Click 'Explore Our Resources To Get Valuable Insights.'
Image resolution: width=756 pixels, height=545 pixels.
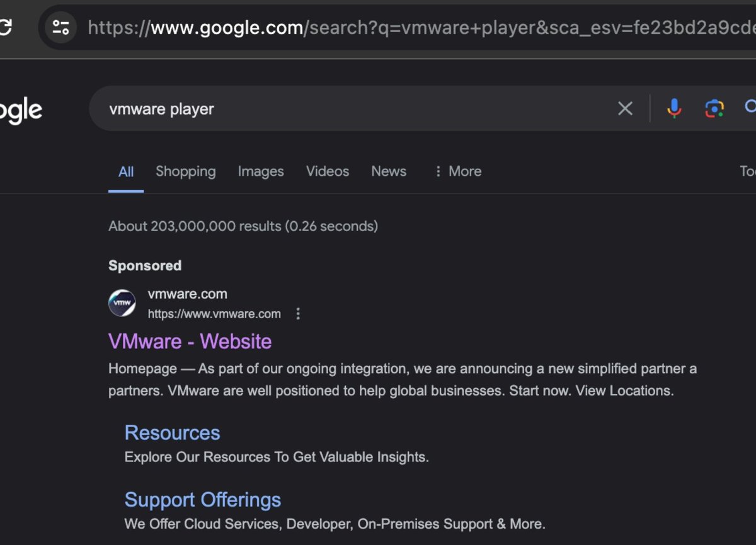point(277,457)
